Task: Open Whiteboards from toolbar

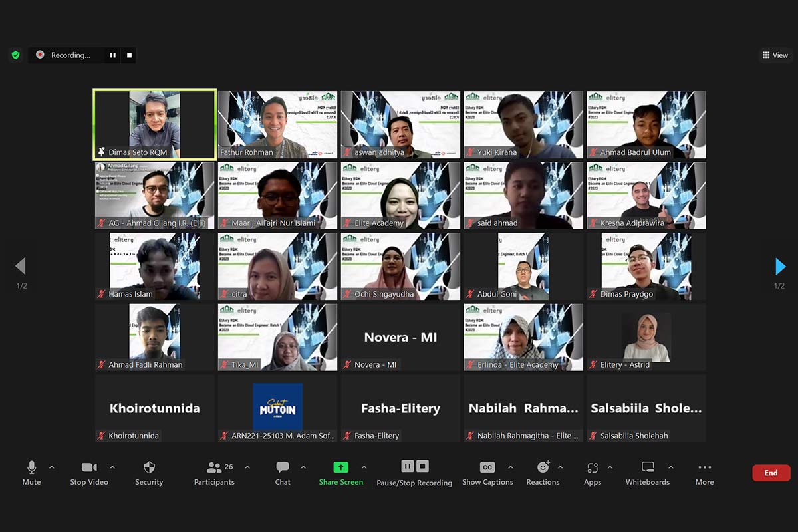Action: [648, 467]
